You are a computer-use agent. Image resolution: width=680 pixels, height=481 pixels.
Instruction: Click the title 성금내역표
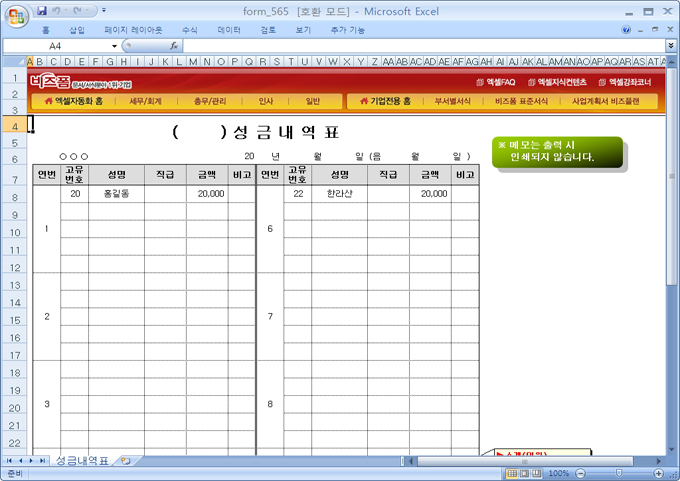pyautogui.click(x=286, y=132)
